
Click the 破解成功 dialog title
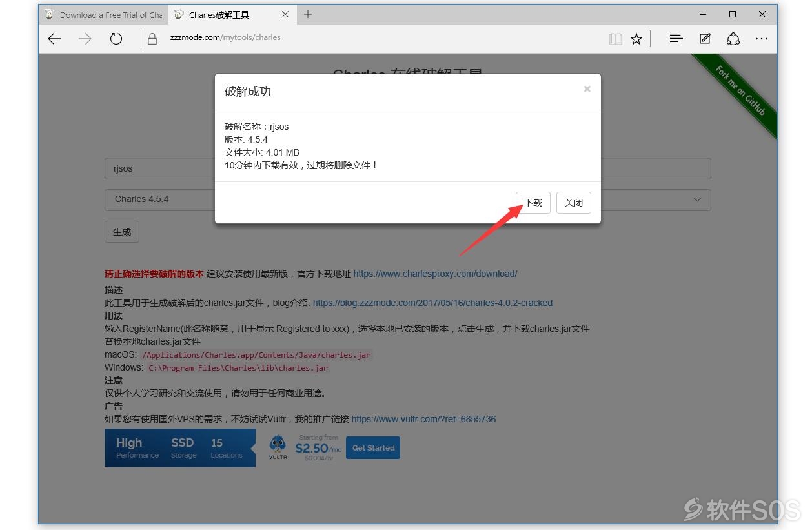[248, 91]
